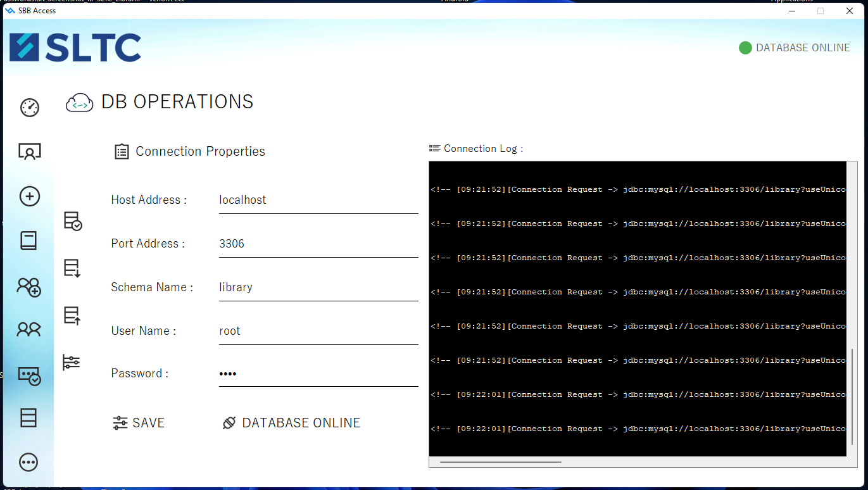Click the DB Operations cloud icon
The image size is (868, 490).
pos(80,103)
